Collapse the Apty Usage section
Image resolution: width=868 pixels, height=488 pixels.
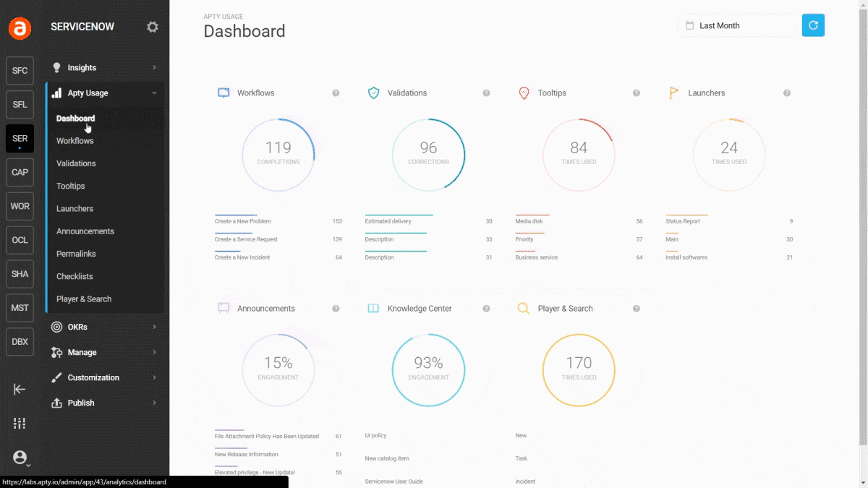click(x=87, y=93)
